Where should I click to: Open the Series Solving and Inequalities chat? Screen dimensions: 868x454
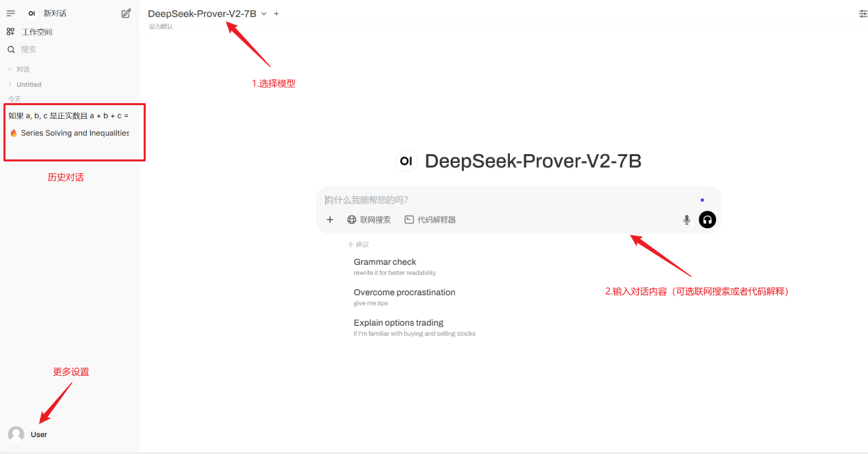69,133
